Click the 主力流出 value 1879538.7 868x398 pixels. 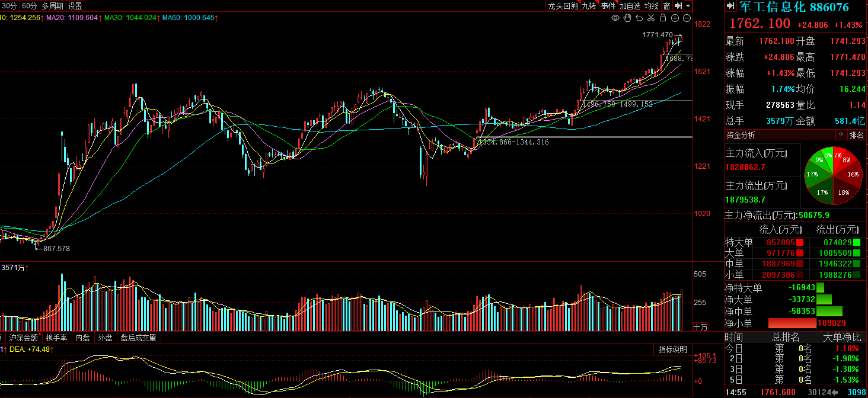pyautogui.click(x=746, y=200)
